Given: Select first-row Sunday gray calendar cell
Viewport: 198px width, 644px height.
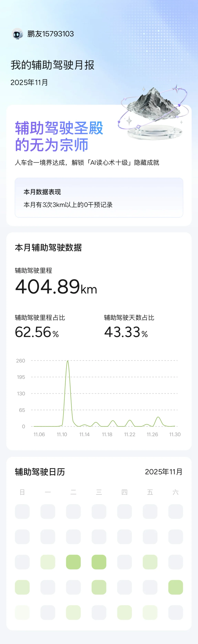Looking at the screenshot, I should (22, 512).
